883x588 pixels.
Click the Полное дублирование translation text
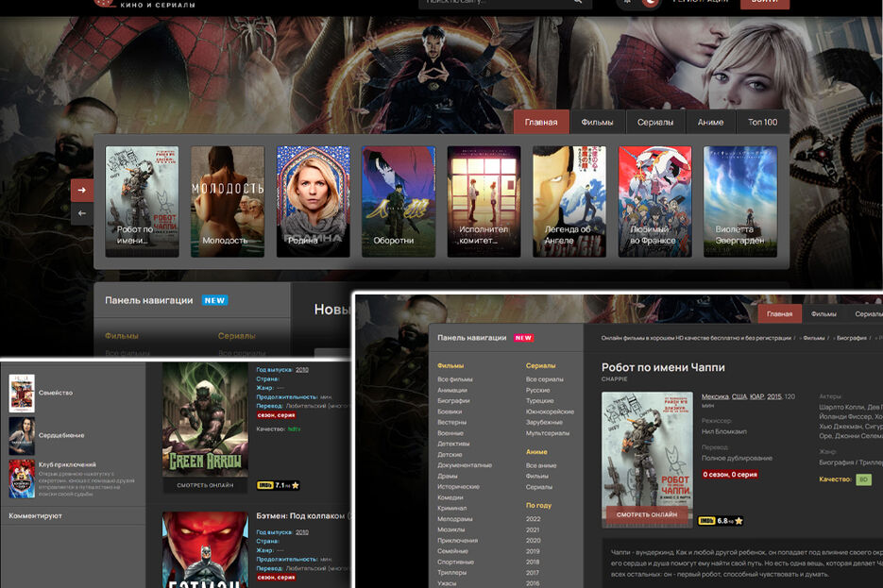(x=738, y=458)
